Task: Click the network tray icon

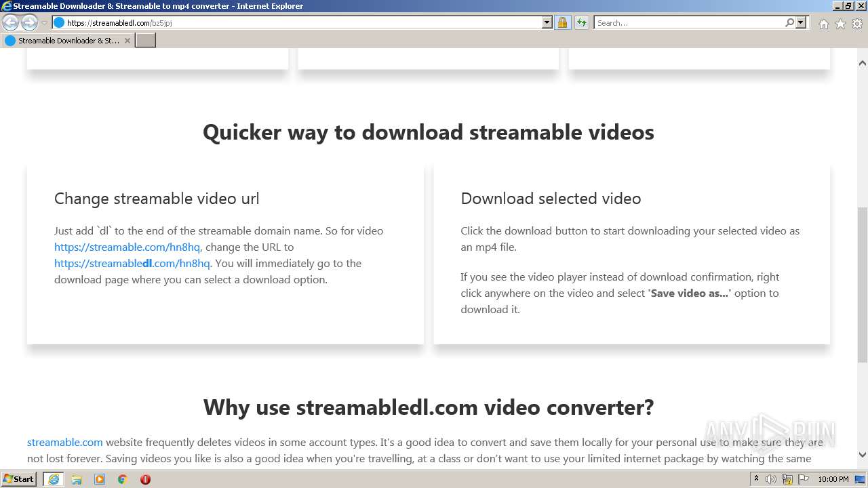Action: coord(787,479)
